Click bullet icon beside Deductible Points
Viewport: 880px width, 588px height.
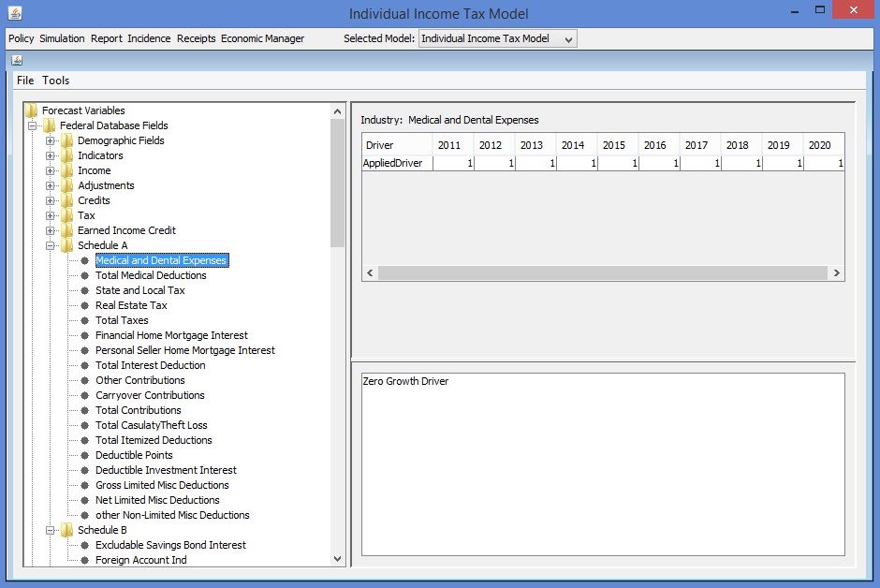point(85,455)
